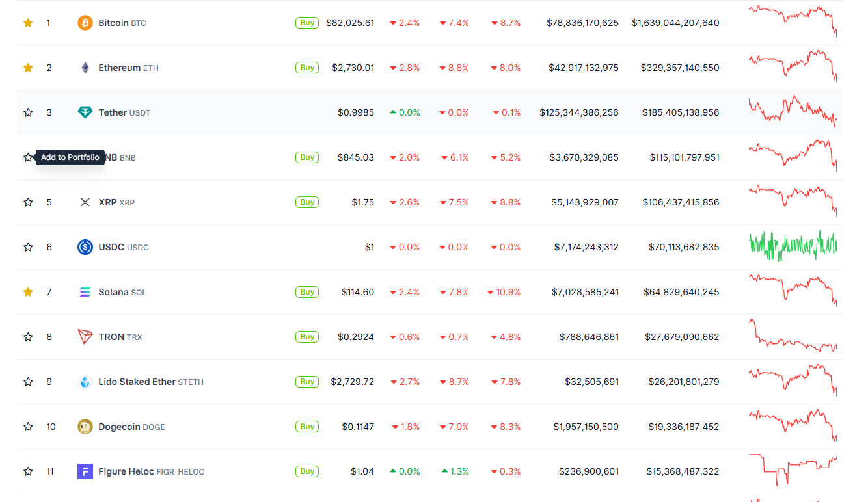The image size is (868, 502).
Task: Open the Ethereum name link
Action: coord(120,67)
